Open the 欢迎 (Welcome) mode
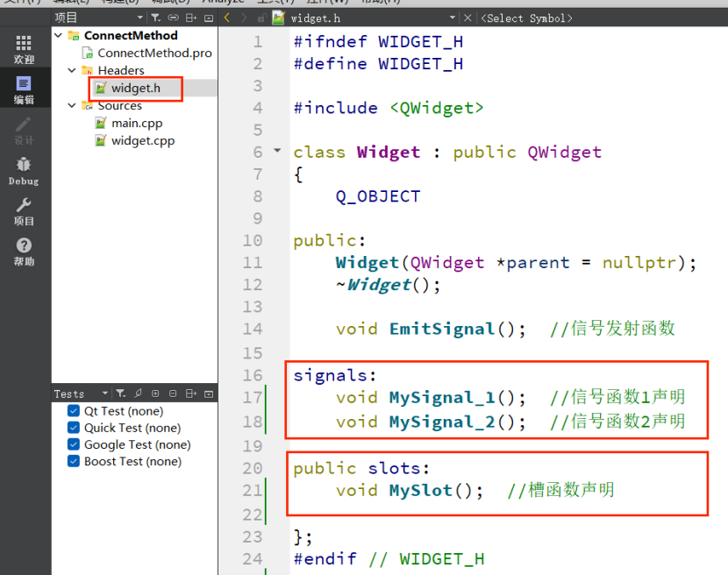The image size is (728, 575). 24,49
